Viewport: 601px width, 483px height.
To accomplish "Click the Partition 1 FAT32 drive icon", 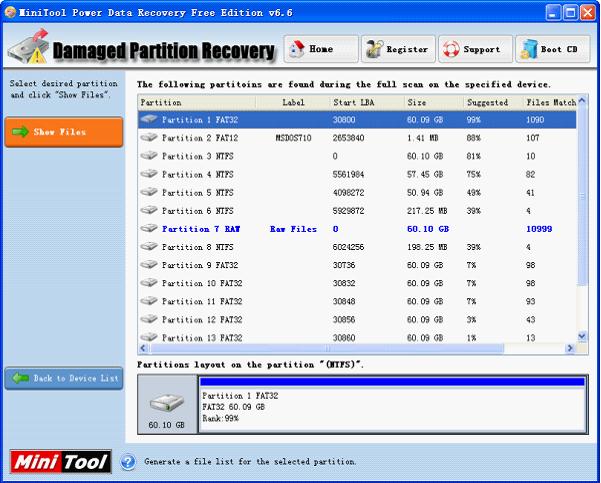I will [149, 119].
